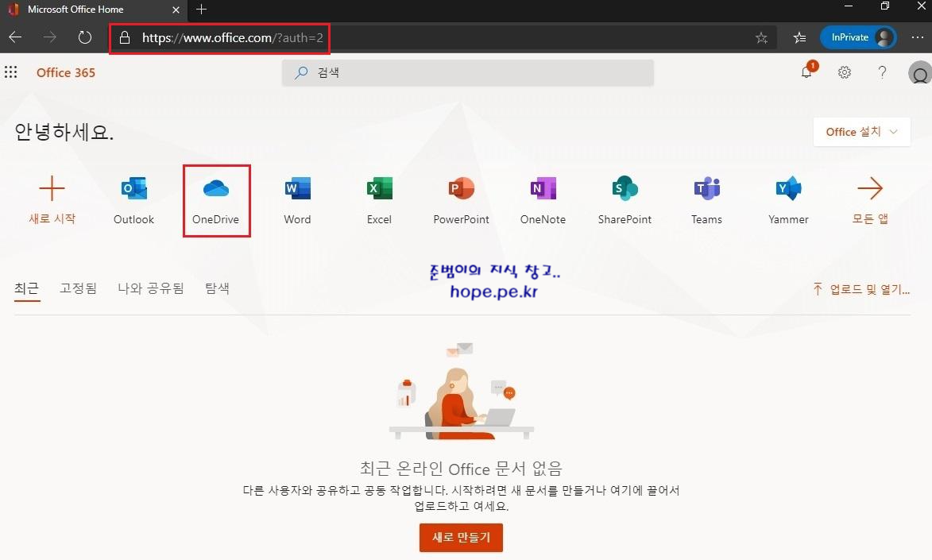The image size is (932, 560).
Task: Open a new browser tab
Action: 202,9
